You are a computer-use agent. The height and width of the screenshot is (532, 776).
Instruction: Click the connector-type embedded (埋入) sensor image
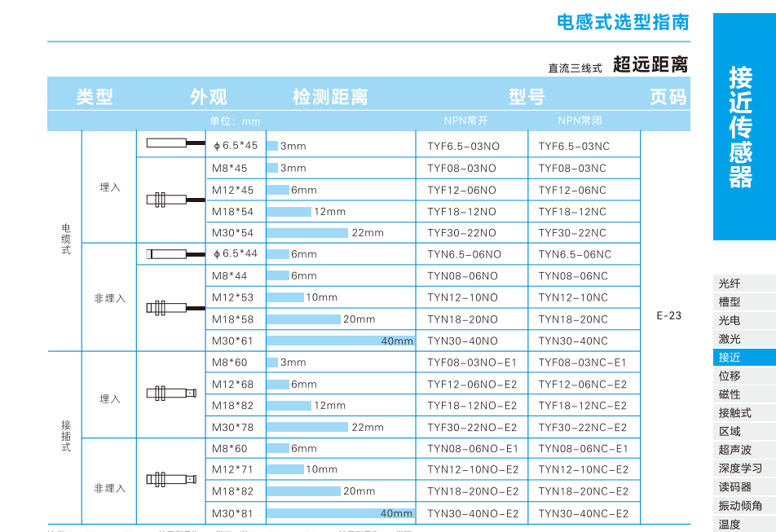170,394
